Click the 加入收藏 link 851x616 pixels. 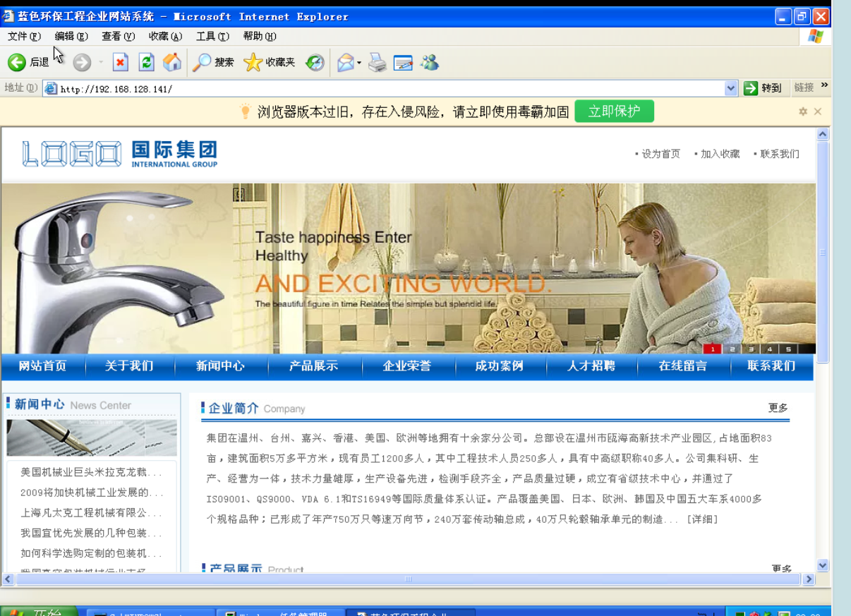click(x=720, y=154)
